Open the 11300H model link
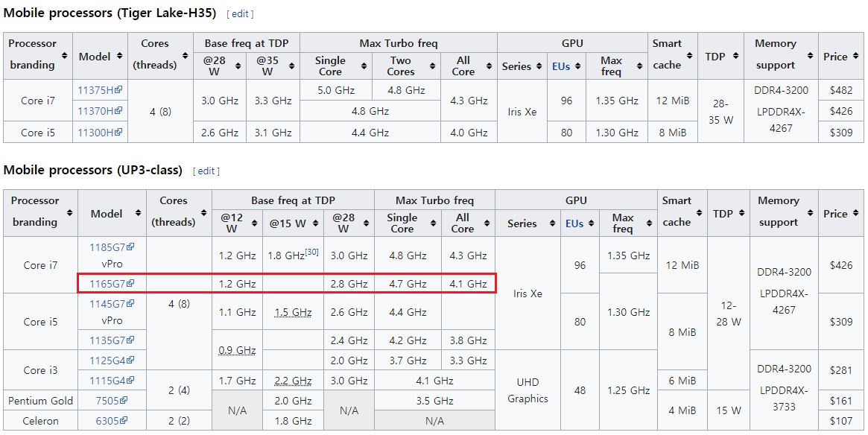The image size is (868, 435). 100,133
